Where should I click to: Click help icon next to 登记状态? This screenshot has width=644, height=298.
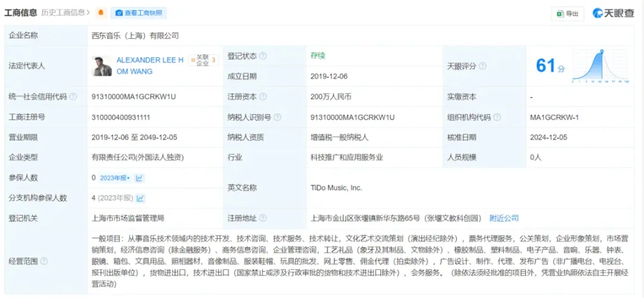(x=263, y=56)
